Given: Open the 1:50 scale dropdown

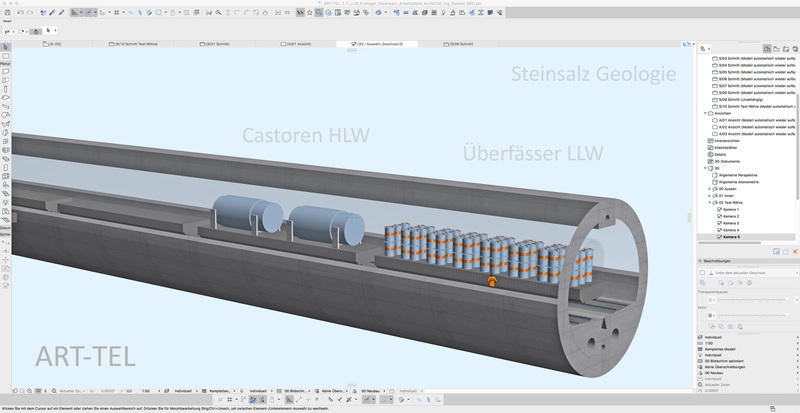Looking at the screenshot, I should click(152, 389).
